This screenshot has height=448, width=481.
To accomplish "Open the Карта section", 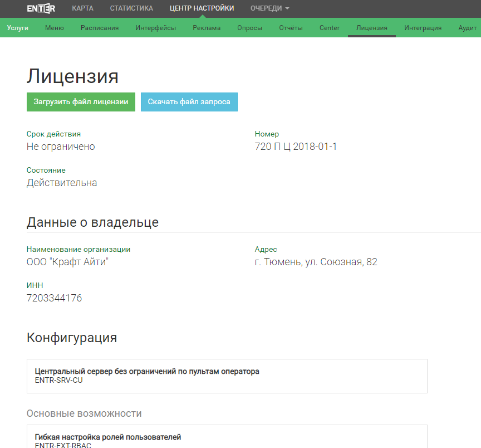I will coord(82,8).
